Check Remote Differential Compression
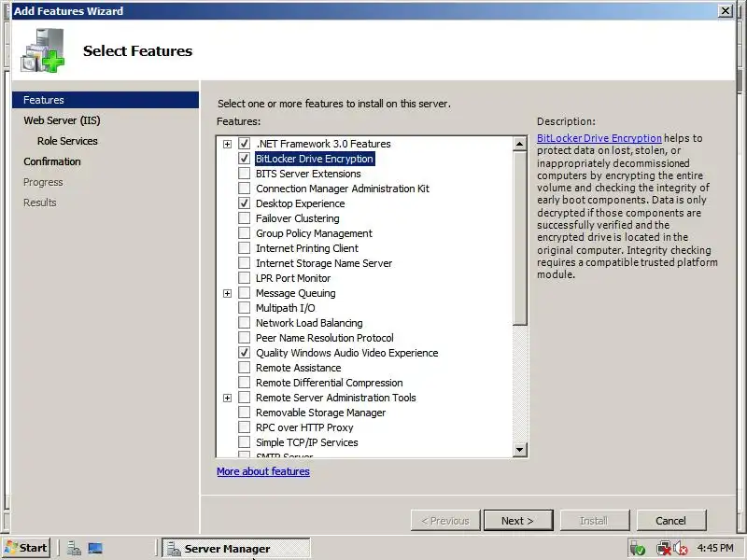Viewport: 747px width, 560px height. [x=244, y=383]
